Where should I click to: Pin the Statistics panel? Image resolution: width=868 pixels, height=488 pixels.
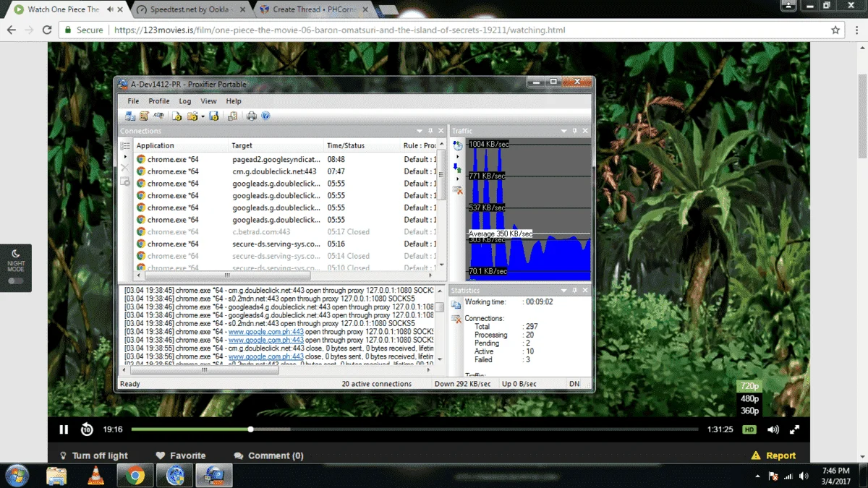575,291
